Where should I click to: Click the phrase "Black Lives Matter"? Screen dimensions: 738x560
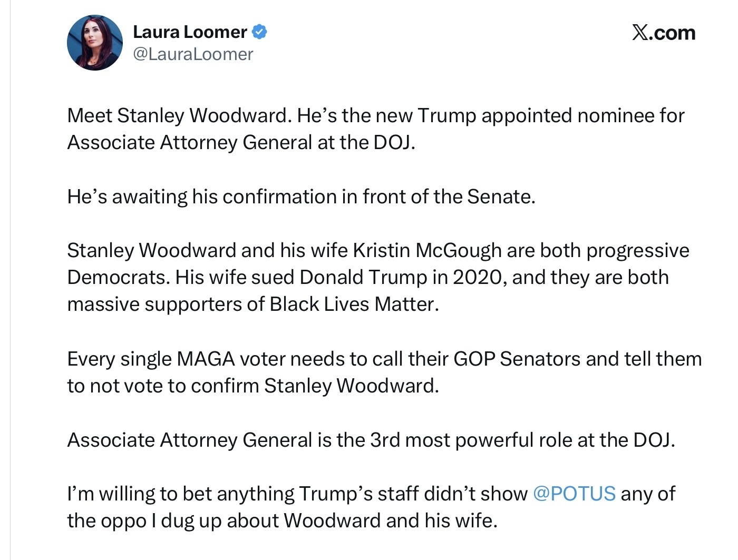(352, 304)
